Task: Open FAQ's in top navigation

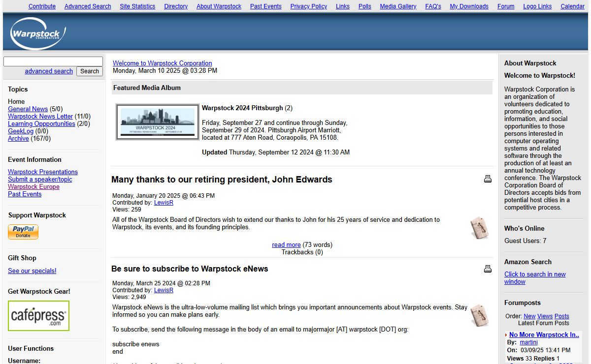Action: click(433, 6)
